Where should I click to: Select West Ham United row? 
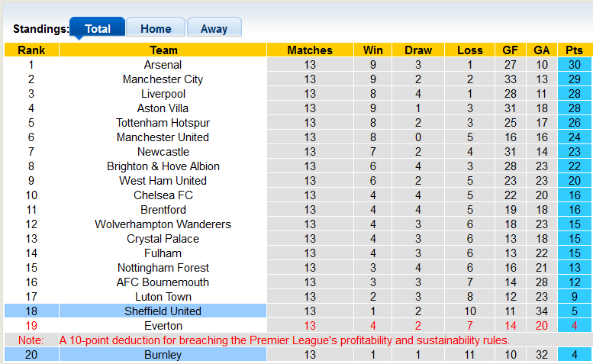tap(163, 181)
